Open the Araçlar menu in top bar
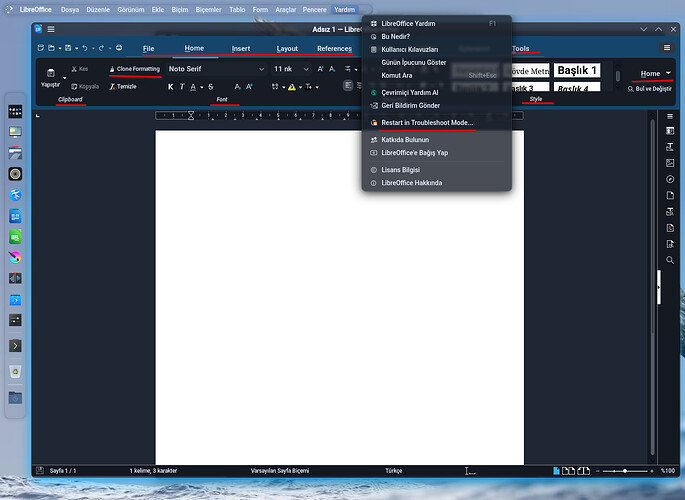 coord(286,9)
